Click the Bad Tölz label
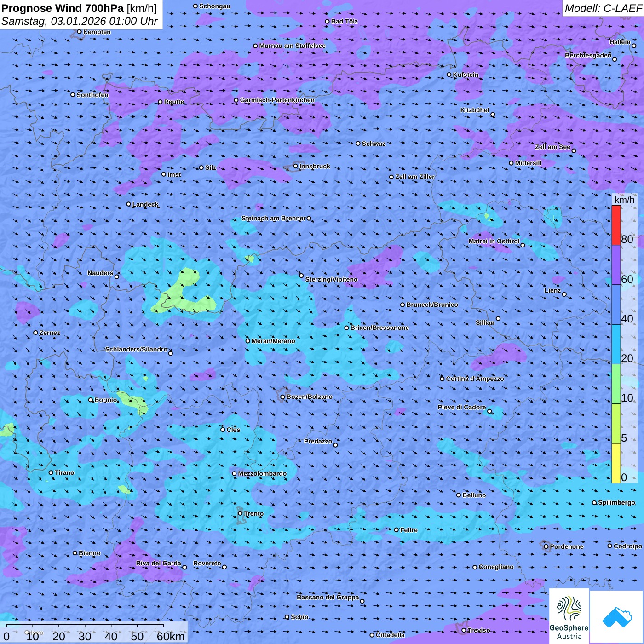Viewport: 644px width, 644px height. pos(344,21)
